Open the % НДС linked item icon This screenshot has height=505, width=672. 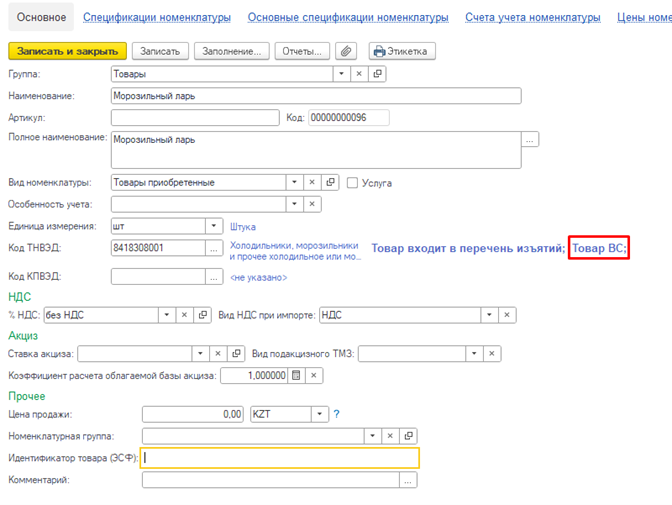coord(203,315)
